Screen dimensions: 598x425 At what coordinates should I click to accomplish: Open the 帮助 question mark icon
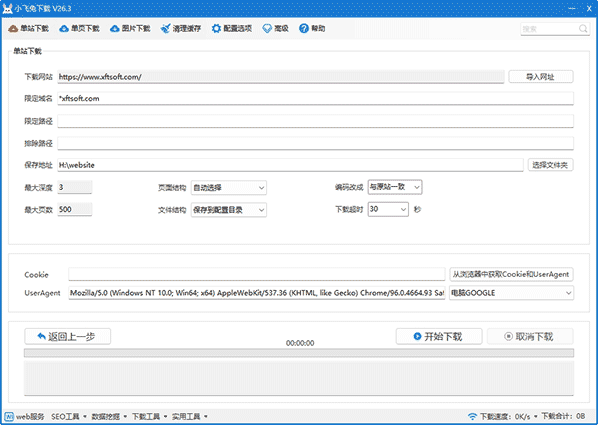click(x=304, y=29)
